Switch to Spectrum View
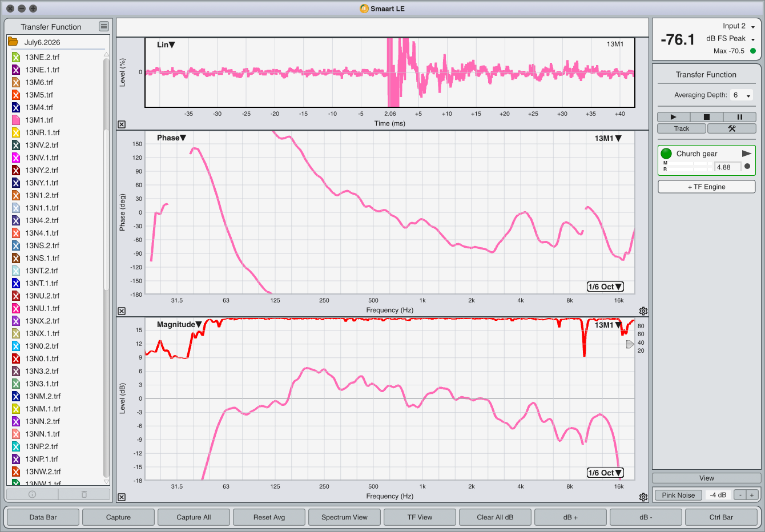This screenshot has height=532, width=765. (344, 517)
